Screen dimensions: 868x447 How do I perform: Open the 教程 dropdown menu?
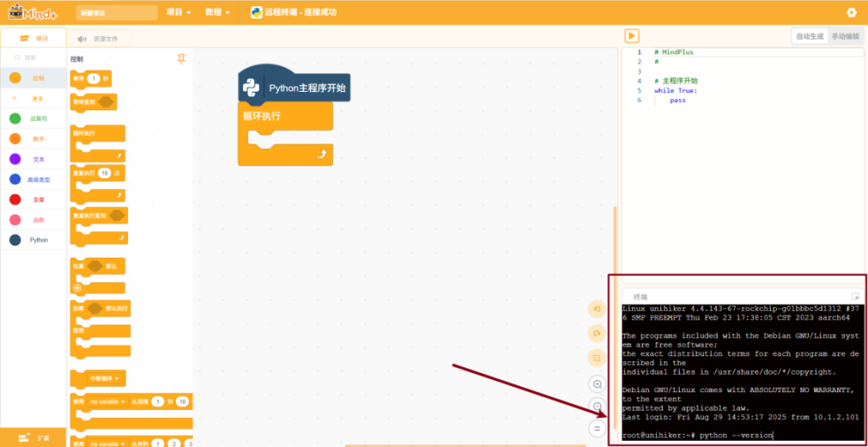tap(217, 12)
